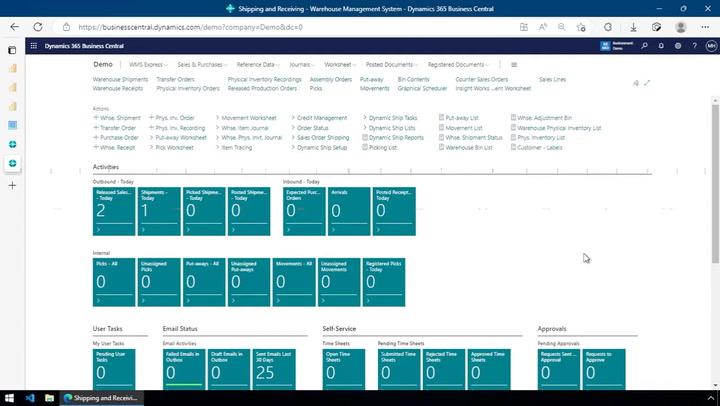Open Customer - Labels report

(x=536, y=148)
